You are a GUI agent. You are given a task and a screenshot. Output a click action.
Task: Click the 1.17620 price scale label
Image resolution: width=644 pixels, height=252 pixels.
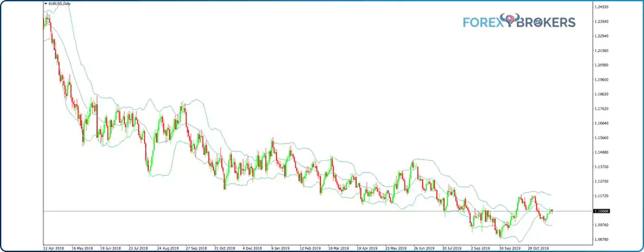[x=601, y=109]
